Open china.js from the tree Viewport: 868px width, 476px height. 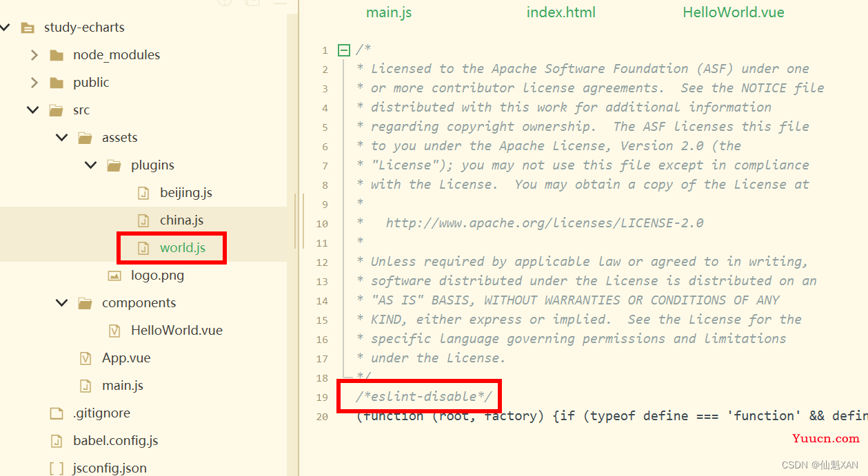[182, 220]
